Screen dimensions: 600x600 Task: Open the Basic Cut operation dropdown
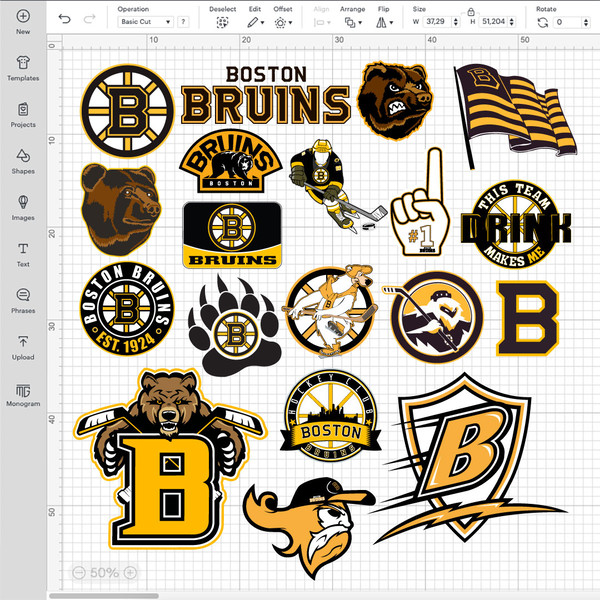point(145,22)
